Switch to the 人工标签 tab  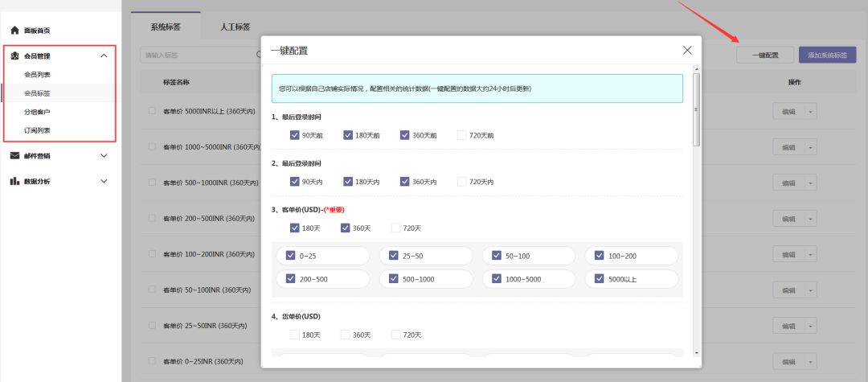coord(235,27)
